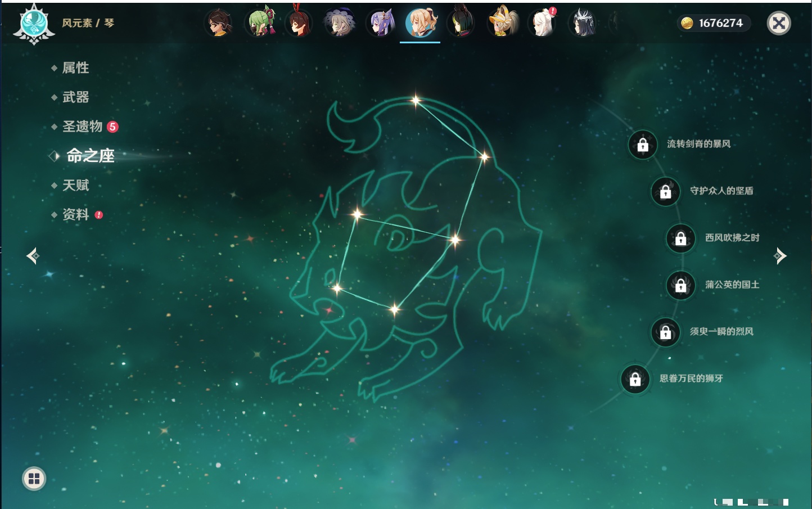Open the lock icon for 恩眷万民的狮牙
This screenshot has height=509, width=812.
tap(635, 379)
